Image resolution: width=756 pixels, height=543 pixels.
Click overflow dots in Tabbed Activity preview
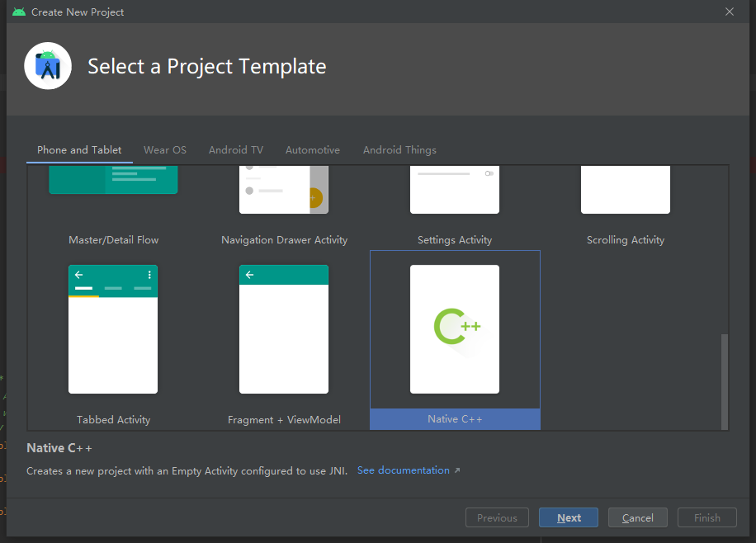[x=149, y=275]
